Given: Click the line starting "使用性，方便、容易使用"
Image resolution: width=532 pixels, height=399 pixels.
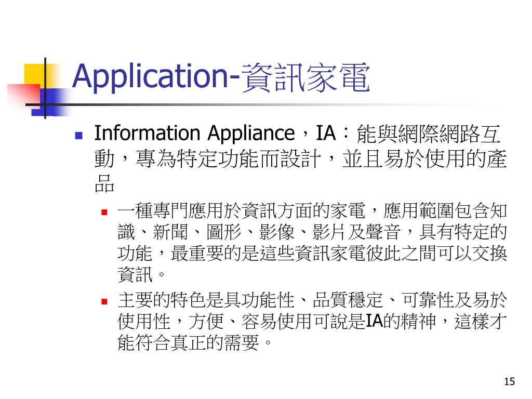Looking at the screenshot, I should click(312, 321).
